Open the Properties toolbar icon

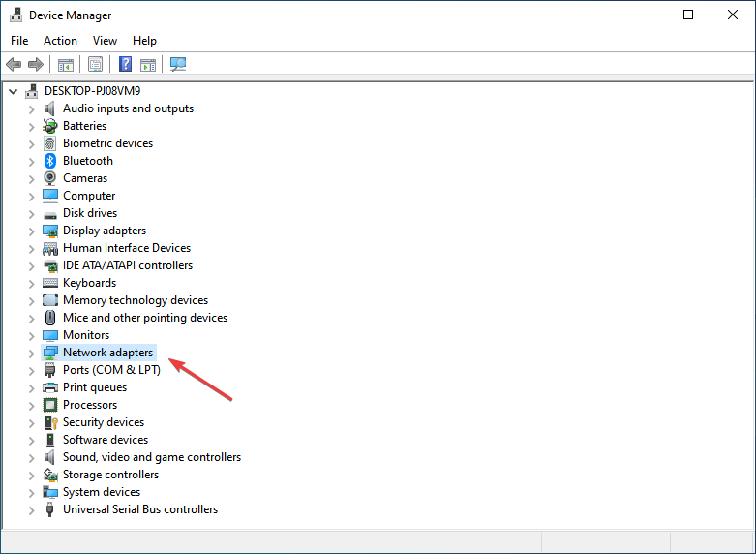click(x=96, y=64)
